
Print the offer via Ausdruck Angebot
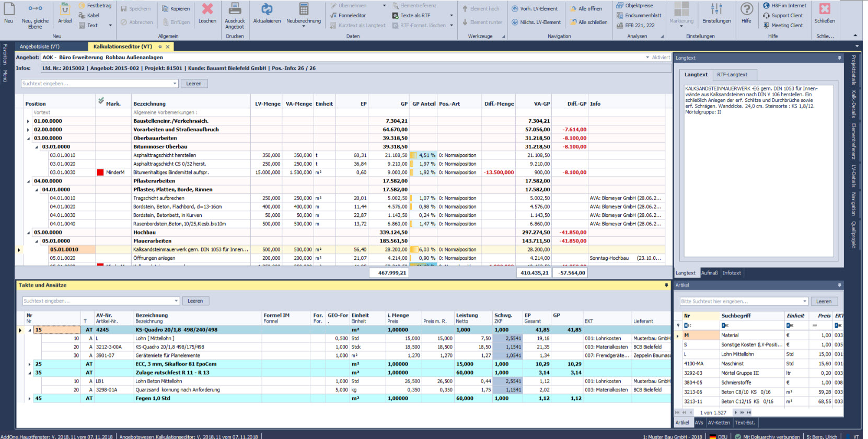tap(235, 9)
